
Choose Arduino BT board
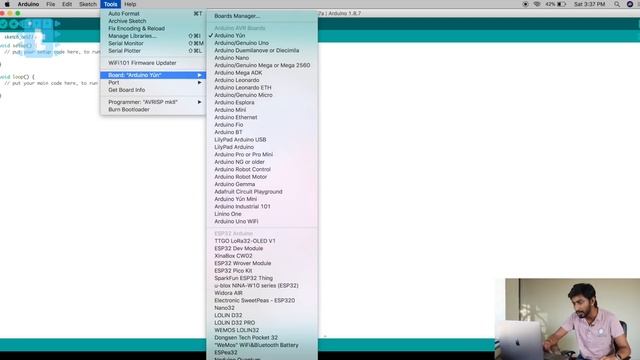pyautogui.click(x=262, y=132)
